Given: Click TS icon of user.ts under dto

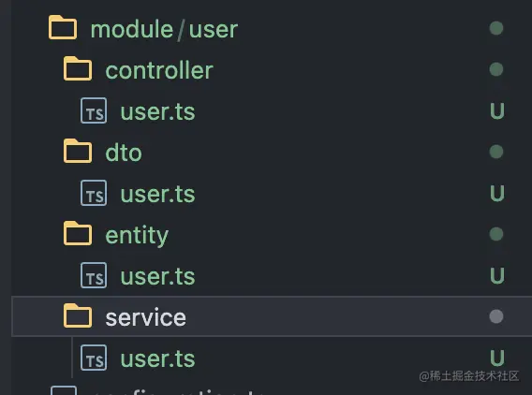Looking at the screenshot, I should click(x=94, y=193).
